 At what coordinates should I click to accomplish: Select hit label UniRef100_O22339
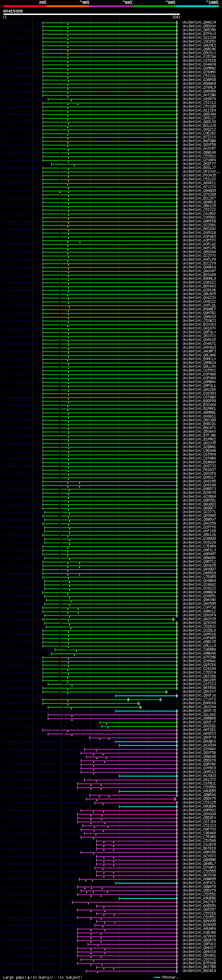[199, 38]
